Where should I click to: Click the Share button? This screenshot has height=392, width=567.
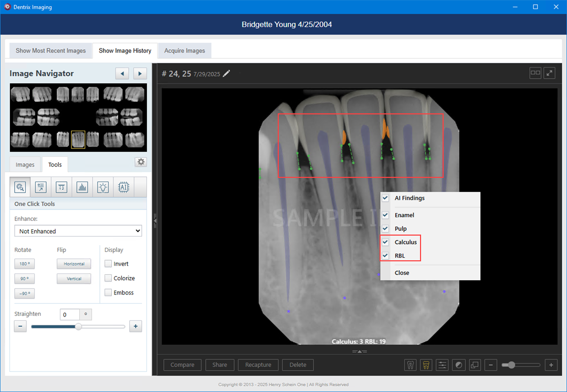pos(220,365)
